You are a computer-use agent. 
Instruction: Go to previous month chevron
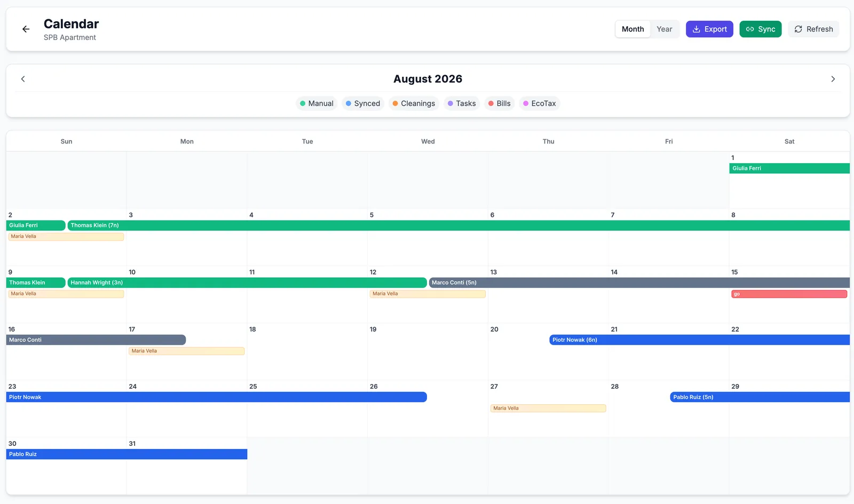tap(23, 79)
